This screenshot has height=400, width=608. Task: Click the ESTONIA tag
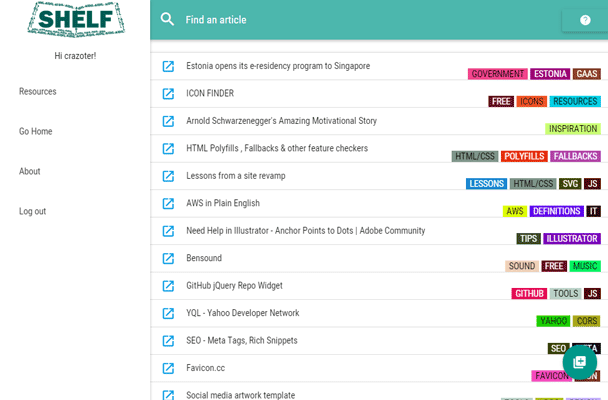pyautogui.click(x=550, y=74)
